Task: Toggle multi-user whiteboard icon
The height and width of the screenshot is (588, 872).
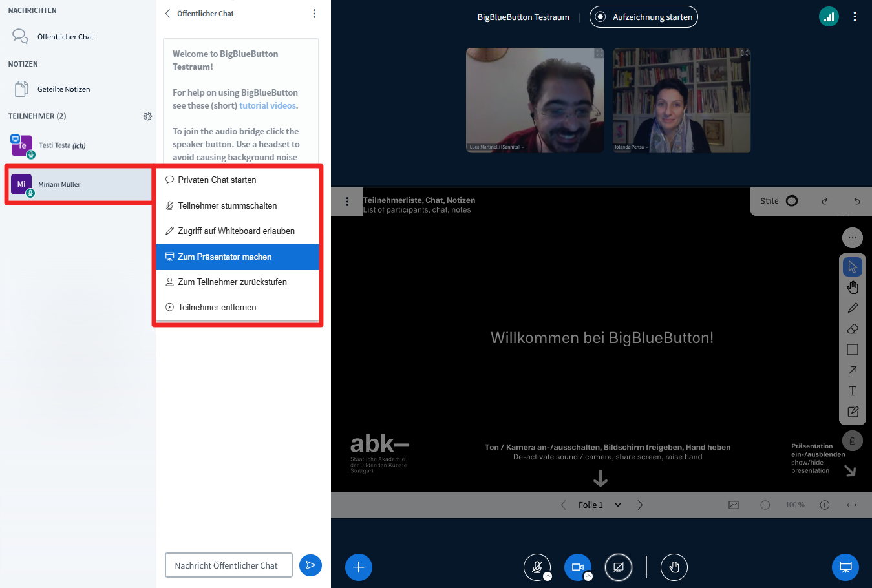Action: [x=734, y=505]
